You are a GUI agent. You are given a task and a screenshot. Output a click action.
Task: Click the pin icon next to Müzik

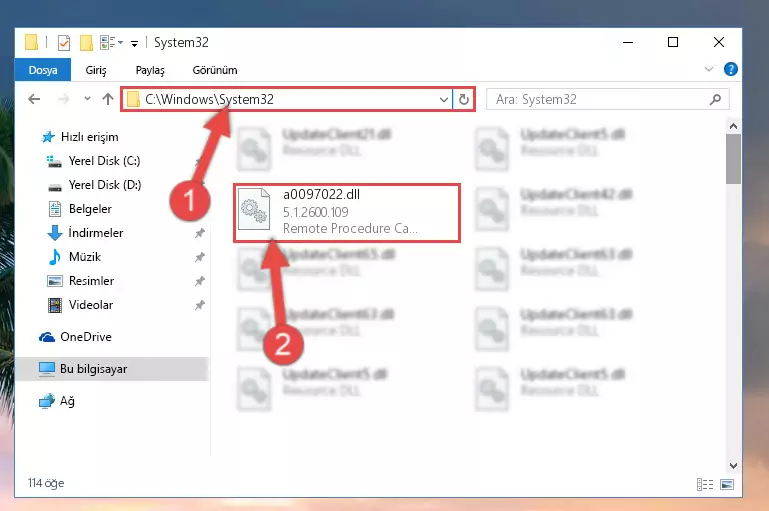(200, 257)
